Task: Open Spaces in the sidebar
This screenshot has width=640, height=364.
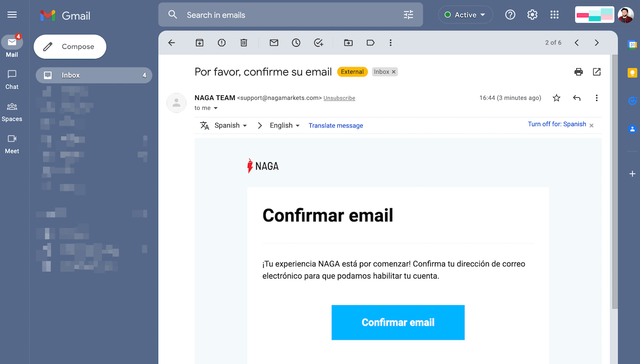Action: [12, 111]
